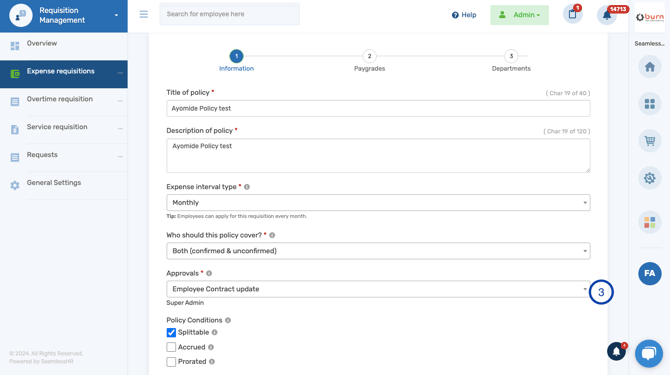Expand the Overtime requisition submenu dots

click(x=120, y=101)
